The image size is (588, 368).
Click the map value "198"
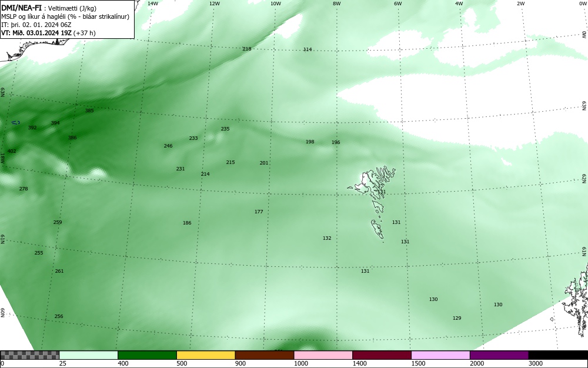310,142
